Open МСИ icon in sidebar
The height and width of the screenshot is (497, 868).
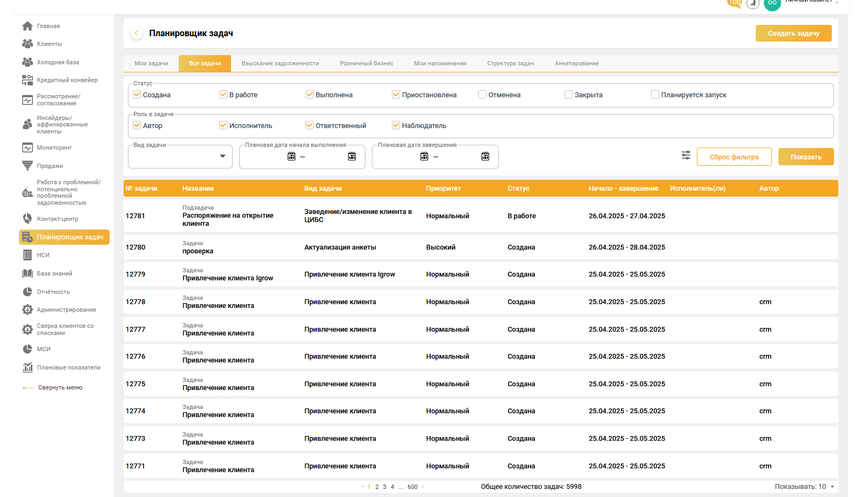[x=28, y=349]
